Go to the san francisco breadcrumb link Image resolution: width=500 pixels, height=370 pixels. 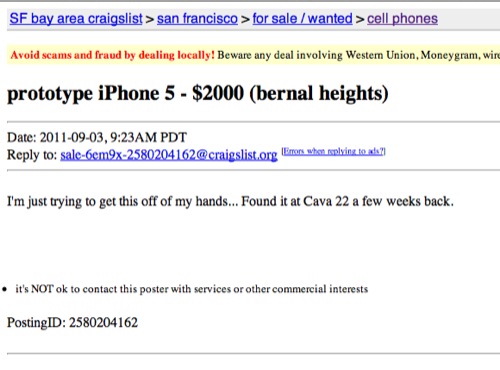click(x=197, y=19)
